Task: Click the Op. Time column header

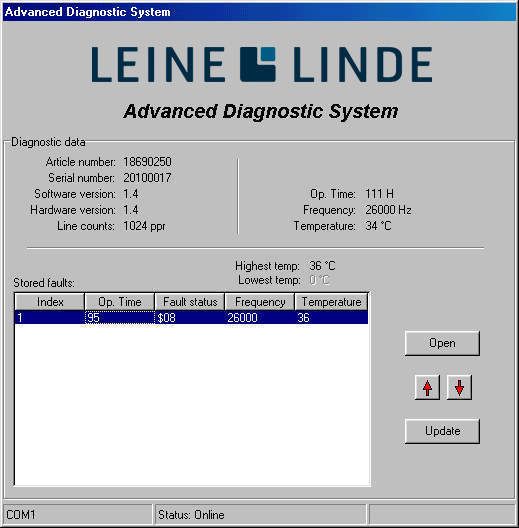Action: pos(120,302)
